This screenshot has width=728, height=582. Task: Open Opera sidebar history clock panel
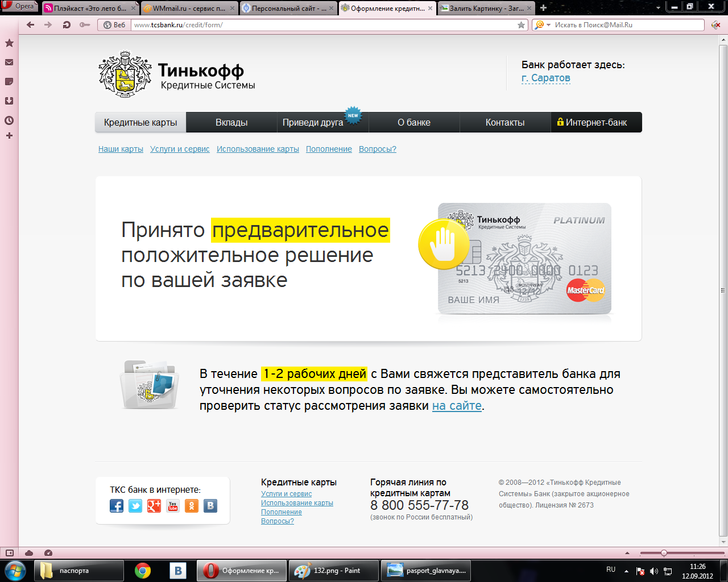pyautogui.click(x=9, y=120)
